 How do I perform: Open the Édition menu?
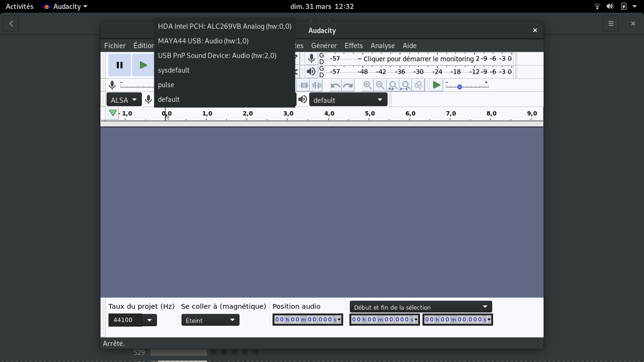pyautogui.click(x=143, y=46)
